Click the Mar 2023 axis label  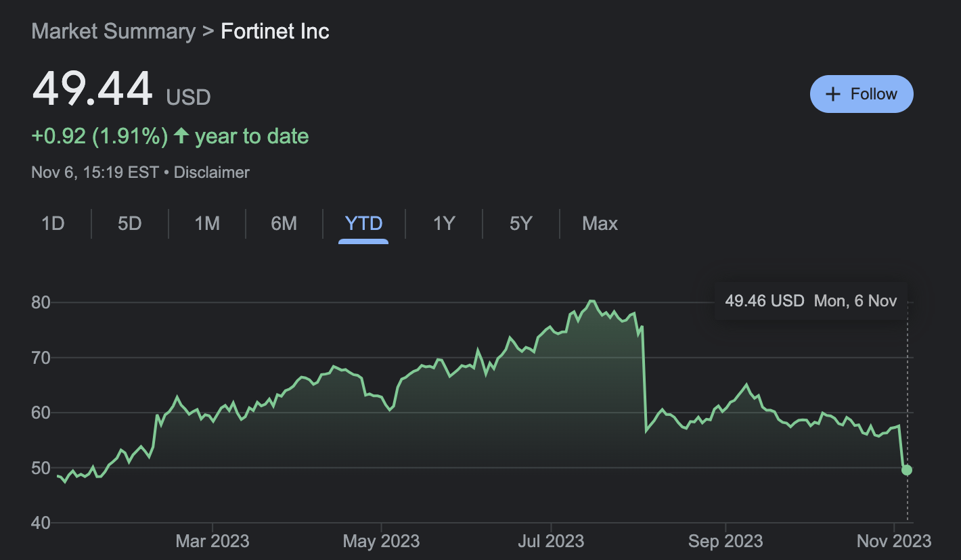pos(213,541)
